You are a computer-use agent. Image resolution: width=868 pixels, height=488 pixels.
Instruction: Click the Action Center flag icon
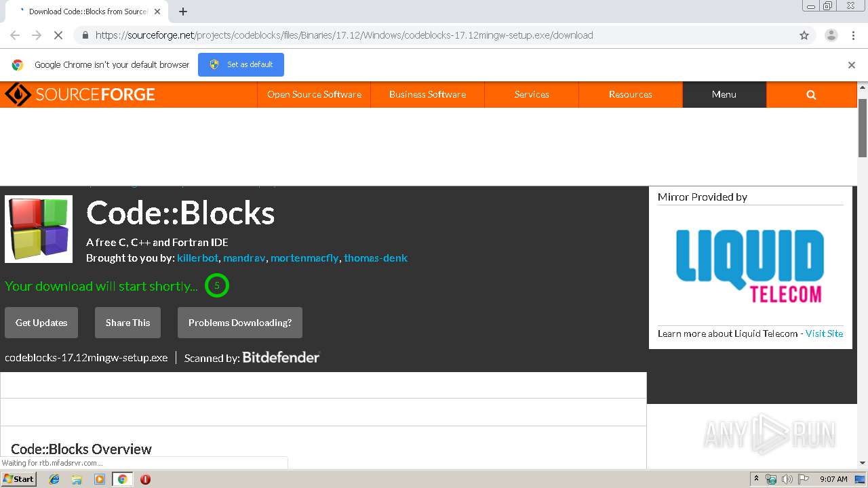click(803, 479)
